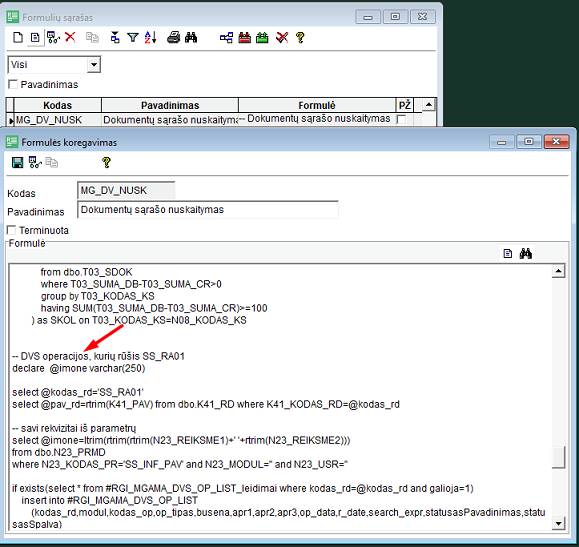This screenshot has height=547, width=579.
Task: Click the tree structure icon in list toolbar
Action: (226, 37)
